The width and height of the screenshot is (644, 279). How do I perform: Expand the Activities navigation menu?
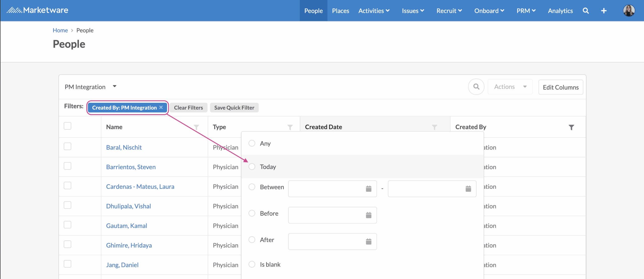(x=374, y=11)
